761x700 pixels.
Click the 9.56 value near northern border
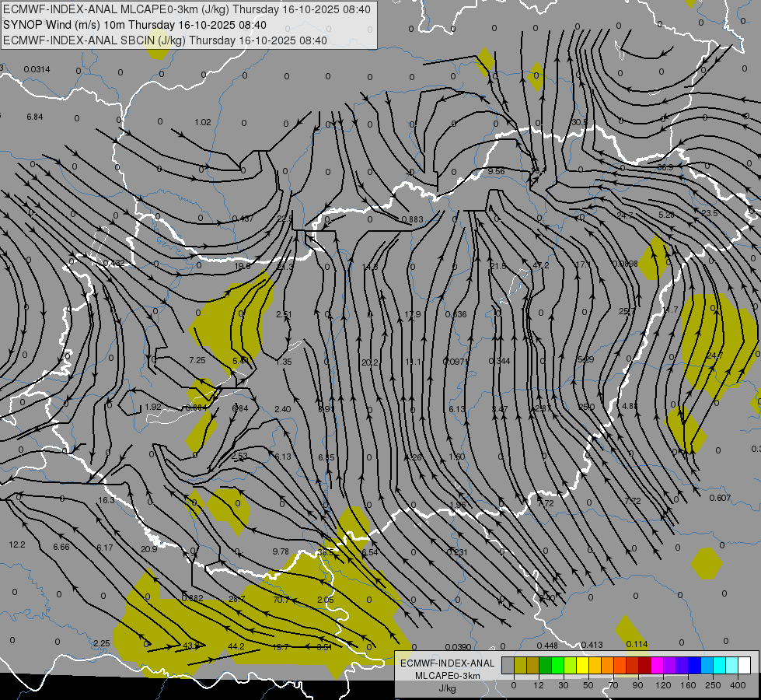496,171
